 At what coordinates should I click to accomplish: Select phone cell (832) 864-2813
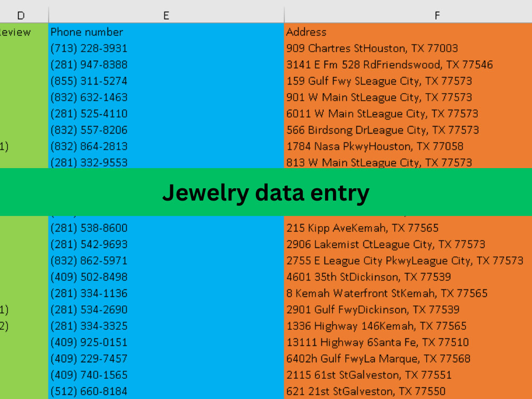coord(166,146)
